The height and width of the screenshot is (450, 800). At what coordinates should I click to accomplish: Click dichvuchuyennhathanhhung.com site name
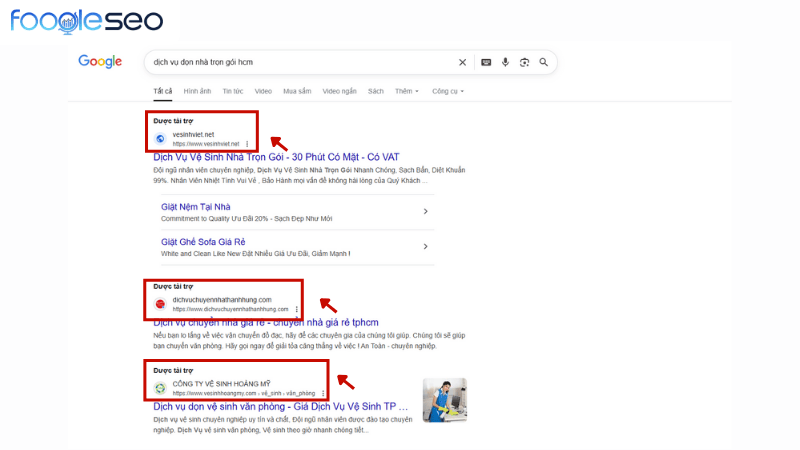pos(222,300)
